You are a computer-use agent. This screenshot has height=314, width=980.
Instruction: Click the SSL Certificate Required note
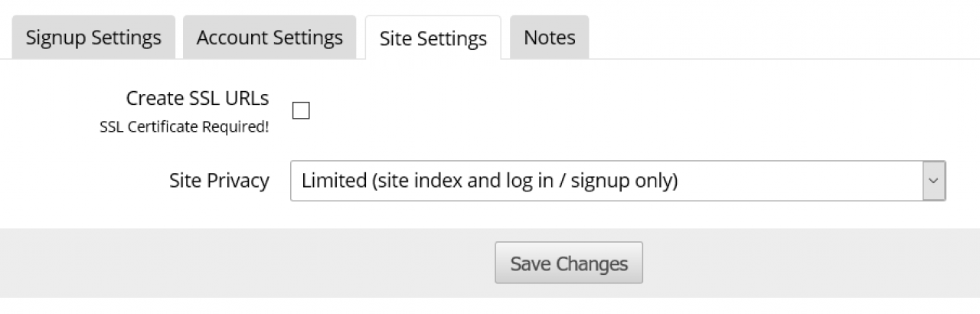point(184,127)
